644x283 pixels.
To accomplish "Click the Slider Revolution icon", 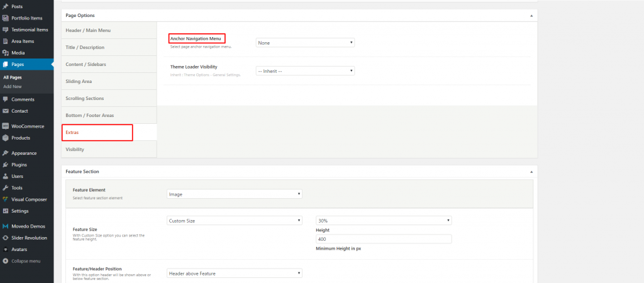I will point(6,238).
